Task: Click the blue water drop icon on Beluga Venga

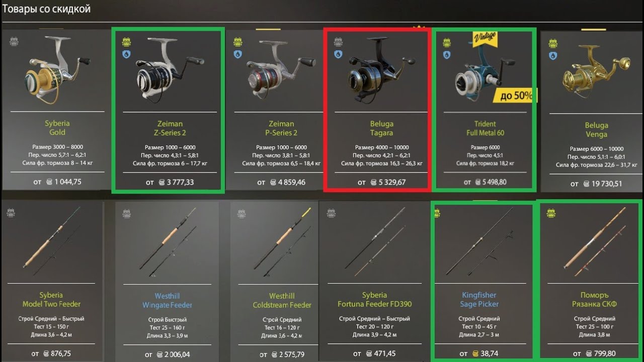Action: 553,55
